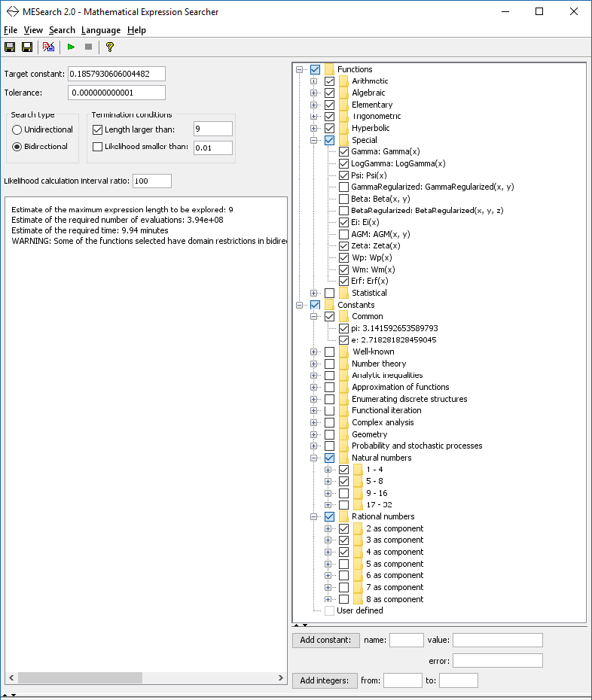Toggle the 'Length larger than' checkbox
The image size is (592, 700).
pyautogui.click(x=97, y=130)
